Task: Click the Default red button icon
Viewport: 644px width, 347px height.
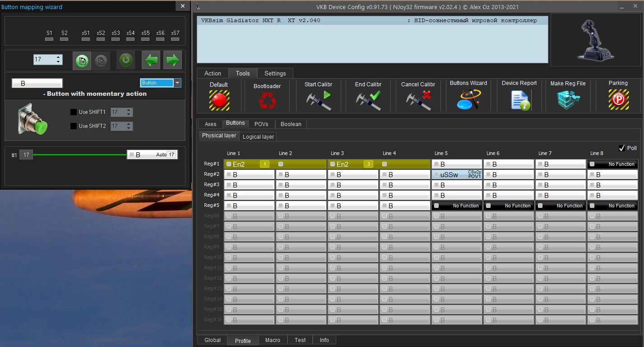Action: pos(219,100)
